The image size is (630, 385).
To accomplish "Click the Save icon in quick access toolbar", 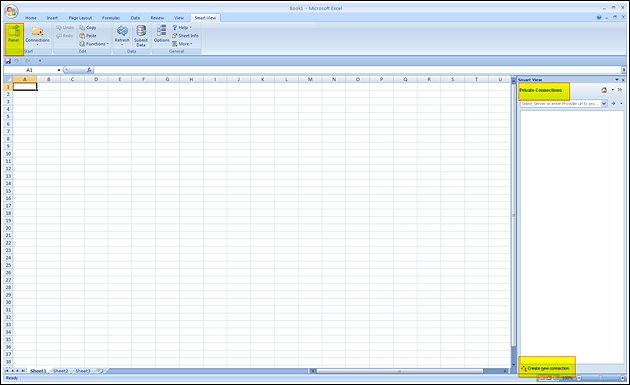I will 8,61.
